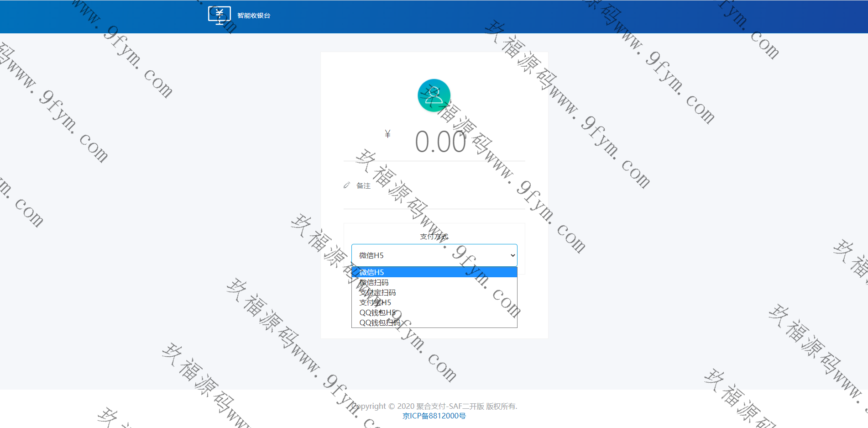868x428 pixels.
Task: Open the 京ICP备8812000号 link
Action: pyautogui.click(x=434, y=416)
